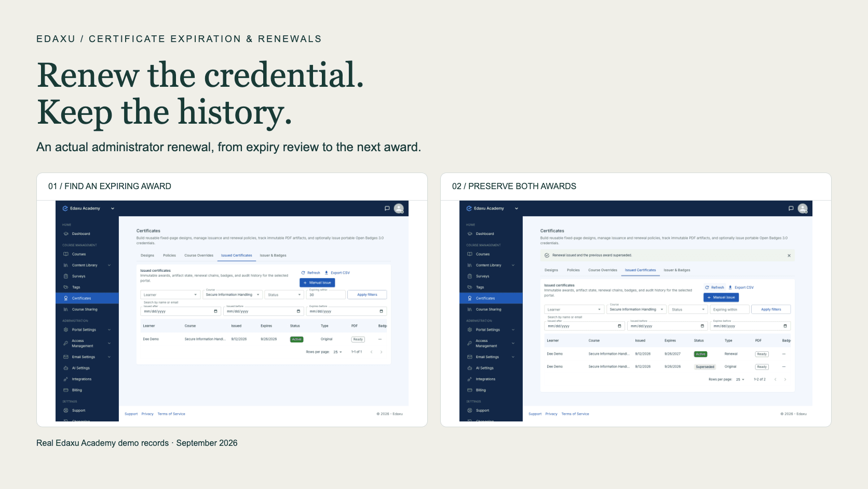Select the Tags icon in panel 02 sidebar
Viewport: 868px width, 489px height.
[x=470, y=287]
